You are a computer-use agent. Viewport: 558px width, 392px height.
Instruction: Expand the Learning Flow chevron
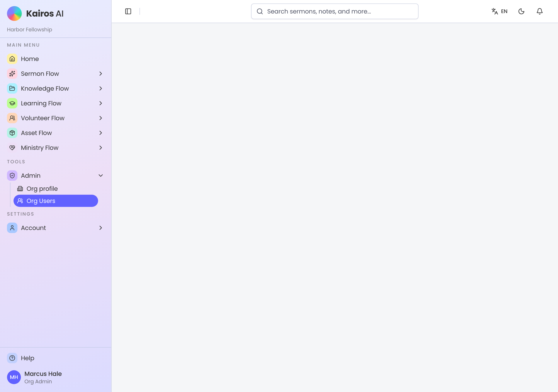(101, 103)
